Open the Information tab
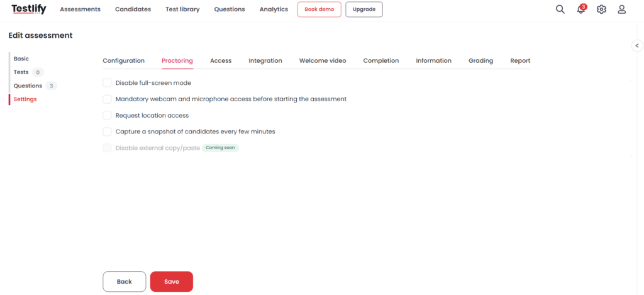Image resolution: width=644 pixels, height=295 pixels. tap(434, 61)
